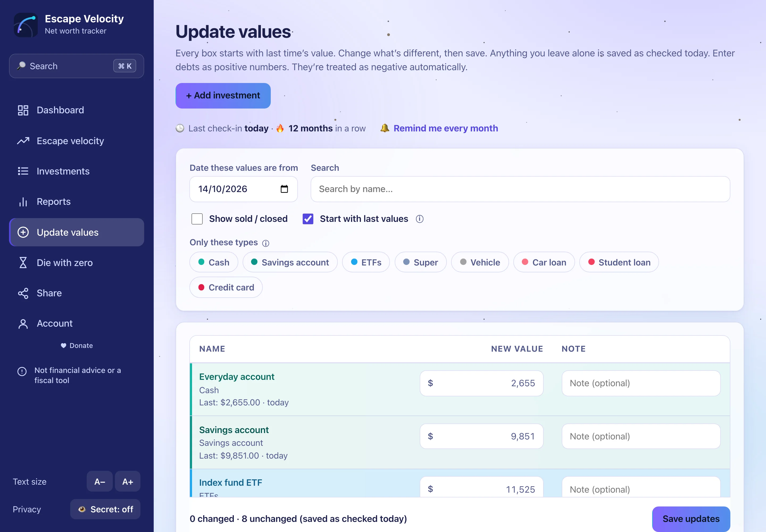Open the calendar picker icon in date field
The height and width of the screenshot is (532, 766).
(284, 189)
